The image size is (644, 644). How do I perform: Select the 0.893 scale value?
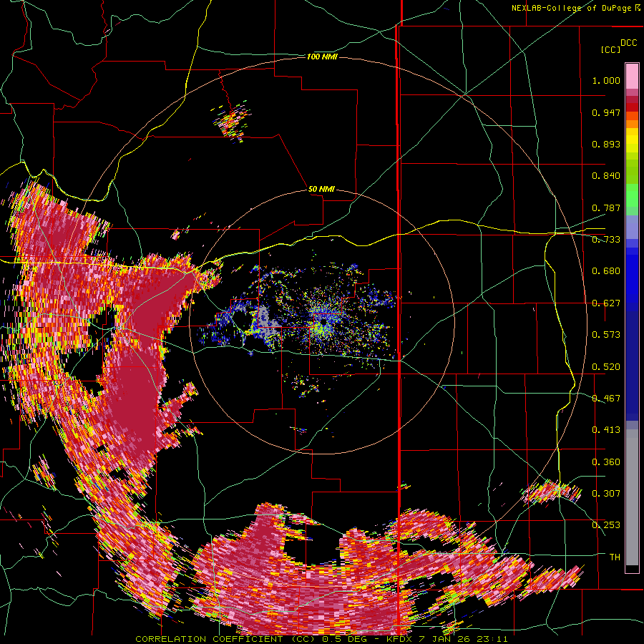tap(606, 144)
